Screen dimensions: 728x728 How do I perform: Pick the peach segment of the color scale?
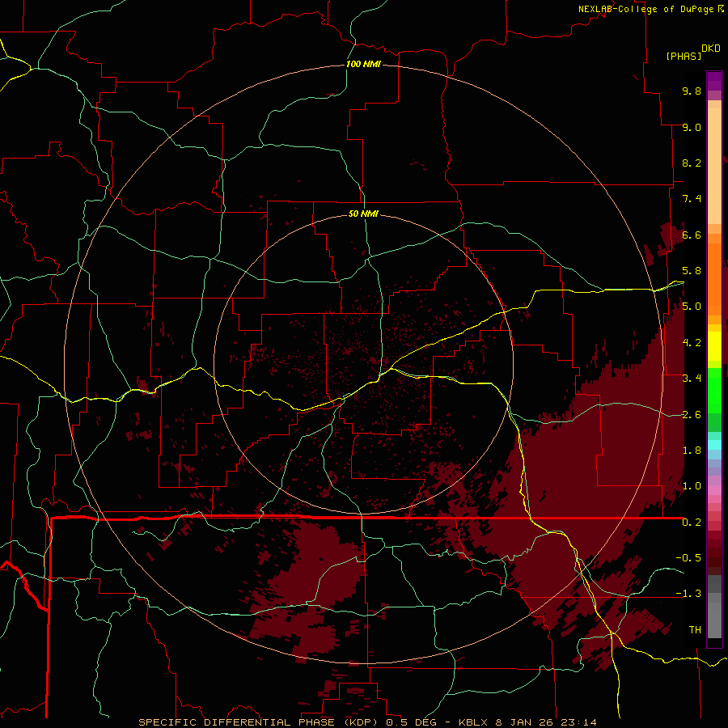pyautogui.click(x=714, y=163)
